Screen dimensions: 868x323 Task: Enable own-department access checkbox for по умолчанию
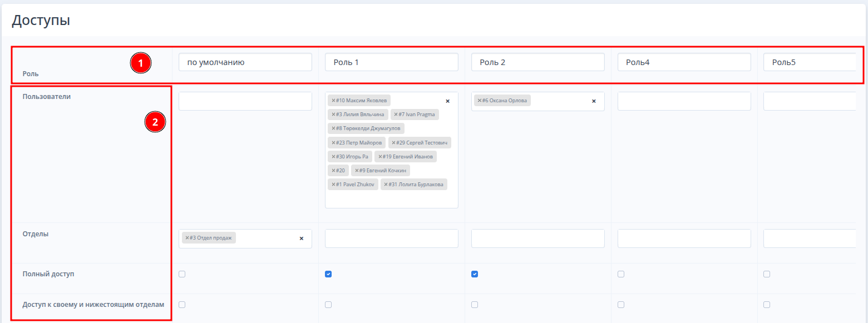pyautogui.click(x=182, y=305)
